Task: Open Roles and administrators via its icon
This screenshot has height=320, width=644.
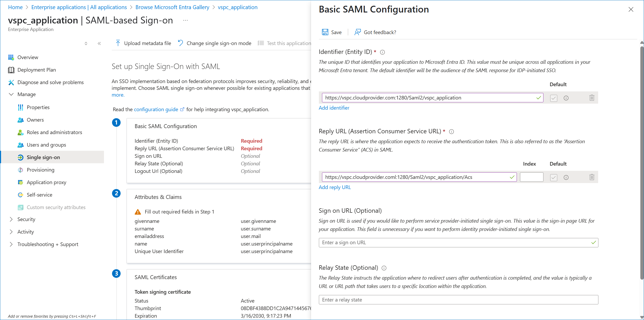Action: [x=21, y=132]
